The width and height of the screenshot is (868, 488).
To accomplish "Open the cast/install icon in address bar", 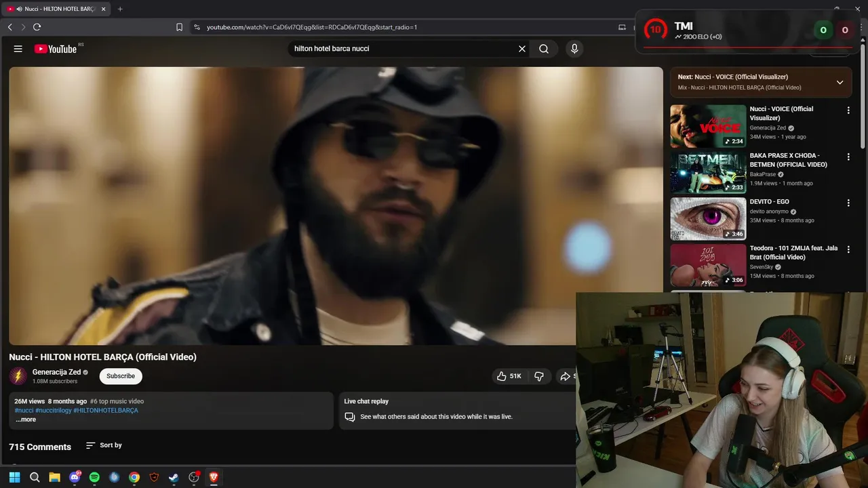I will 622,27.
